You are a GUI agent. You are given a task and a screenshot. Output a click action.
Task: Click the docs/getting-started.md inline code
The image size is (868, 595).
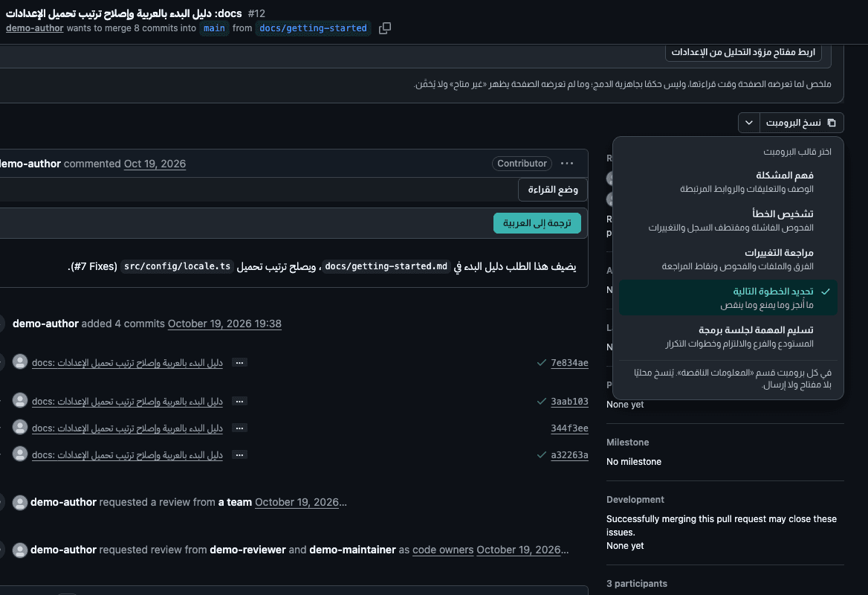point(386,266)
